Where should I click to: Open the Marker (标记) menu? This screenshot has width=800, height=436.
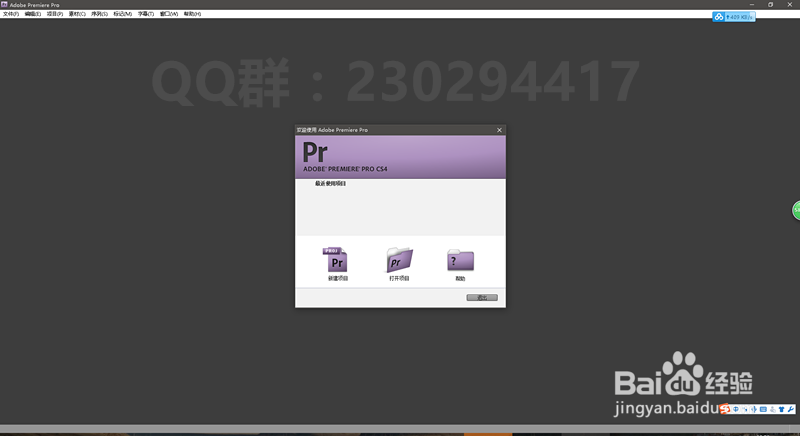pos(122,14)
